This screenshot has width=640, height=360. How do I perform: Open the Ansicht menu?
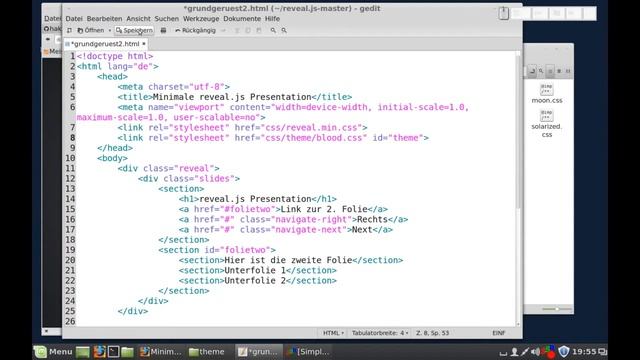click(x=138, y=18)
